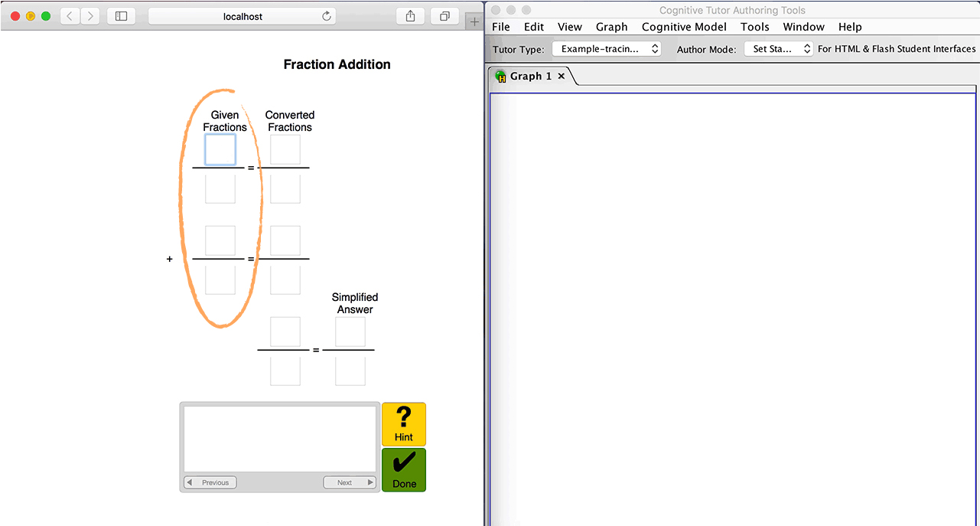Click the localhost address bar
The height and width of the screenshot is (526, 980).
[243, 16]
